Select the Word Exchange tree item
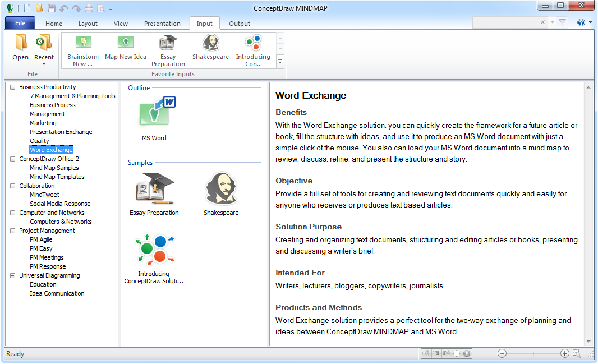 (51, 150)
